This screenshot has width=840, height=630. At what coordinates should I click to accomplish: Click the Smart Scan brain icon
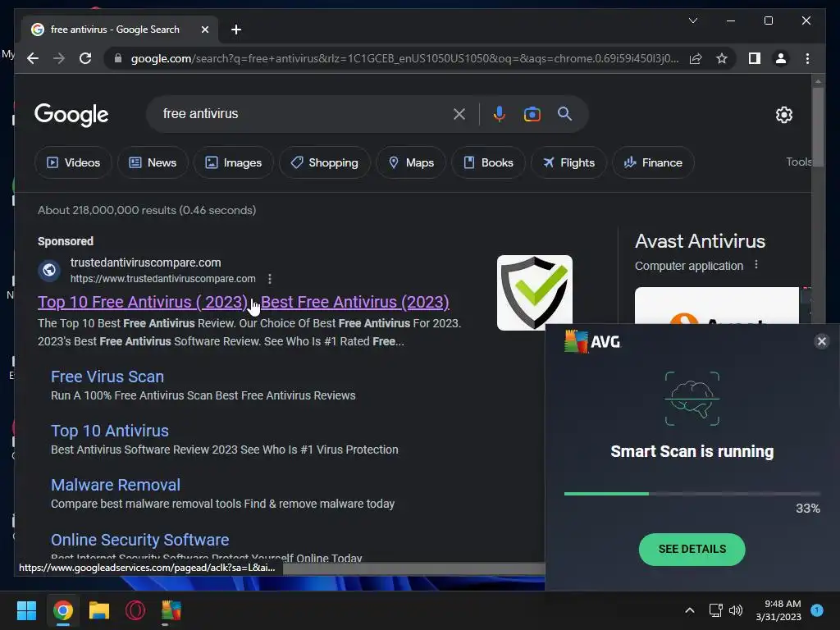[692, 399]
